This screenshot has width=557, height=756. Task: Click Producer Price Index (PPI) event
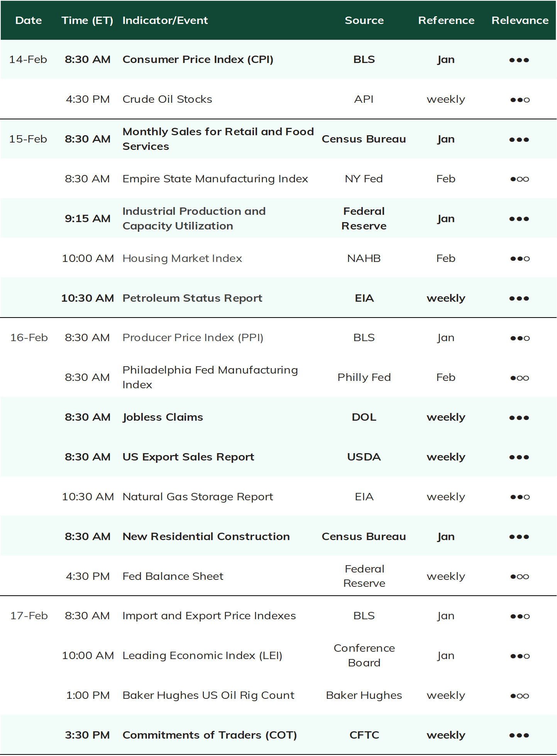point(193,338)
